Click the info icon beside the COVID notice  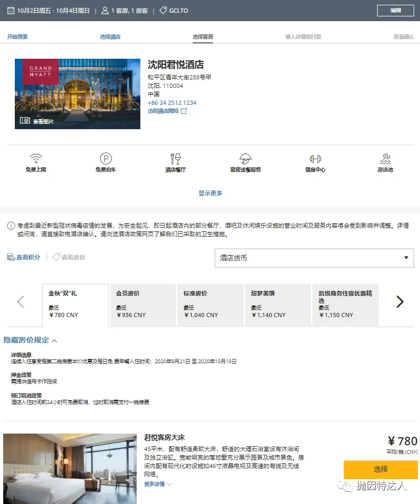point(11,226)
